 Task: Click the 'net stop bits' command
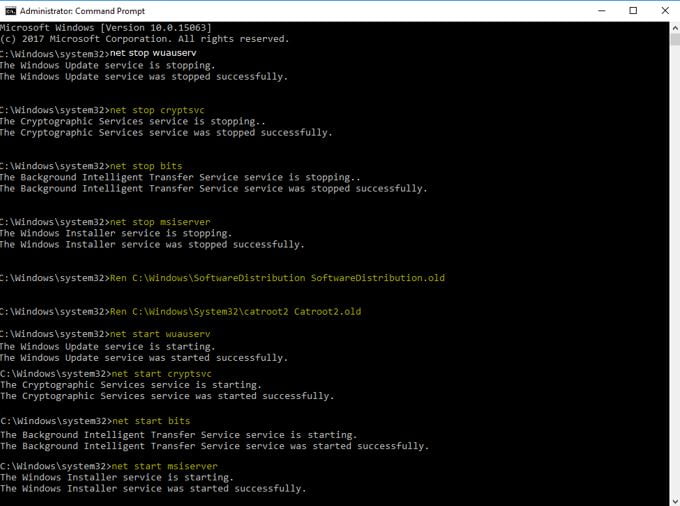click(146, 166)
